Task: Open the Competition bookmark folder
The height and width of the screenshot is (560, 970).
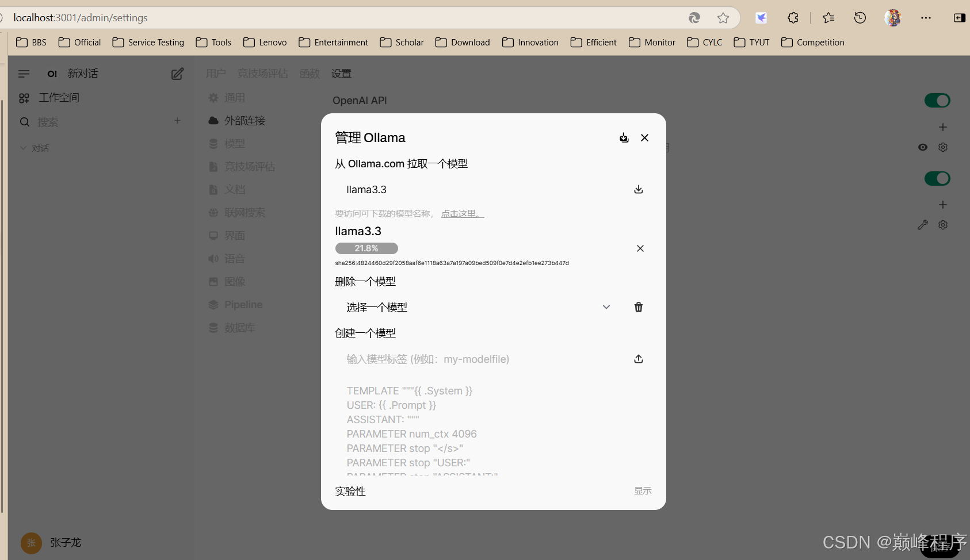Action: pyautogui.click(x=812, y=43)
